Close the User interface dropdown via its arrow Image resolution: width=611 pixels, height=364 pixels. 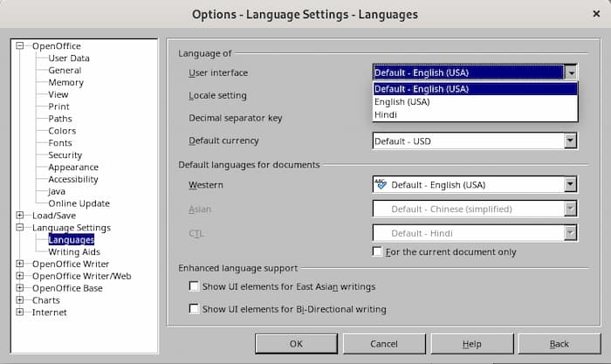point(570,73)
